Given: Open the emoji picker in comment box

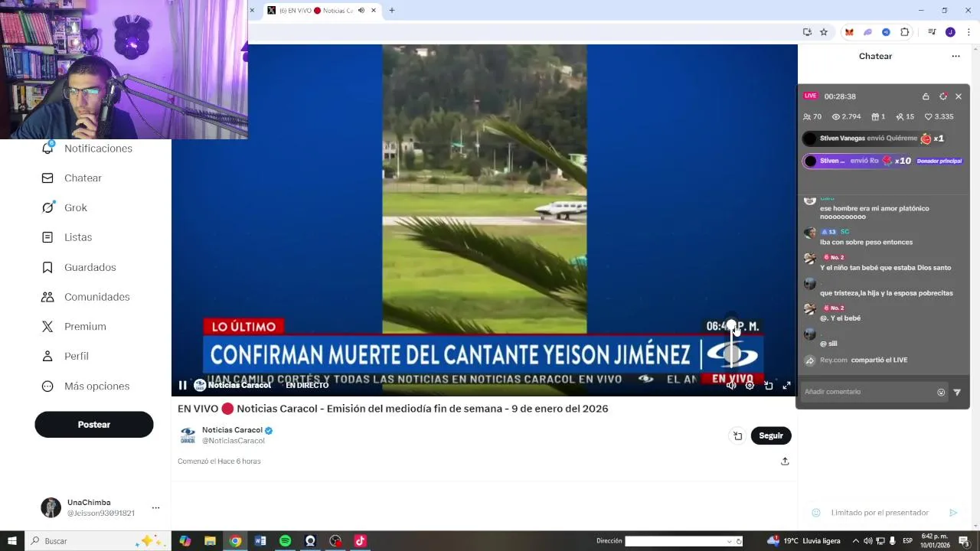Looking at the screenshot, I should [941, 393].
